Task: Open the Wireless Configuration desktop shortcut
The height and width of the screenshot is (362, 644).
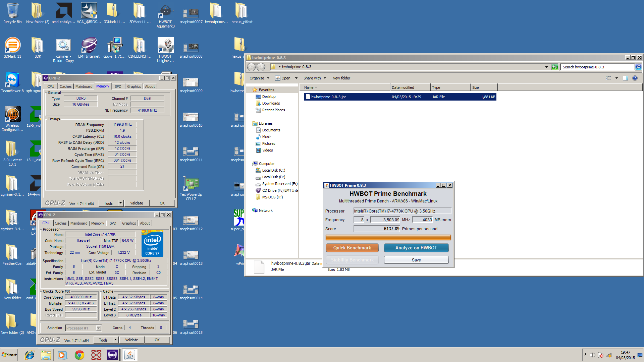Action: pos(12,119)
